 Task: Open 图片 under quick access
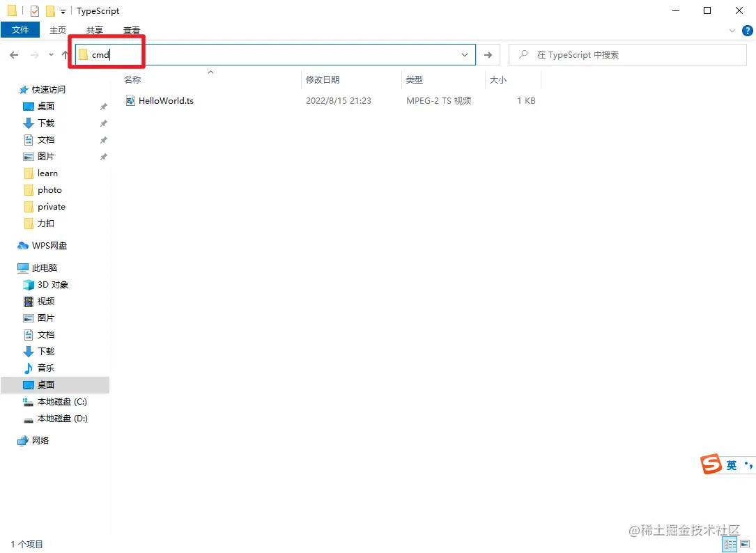click(x=46, y=157)
